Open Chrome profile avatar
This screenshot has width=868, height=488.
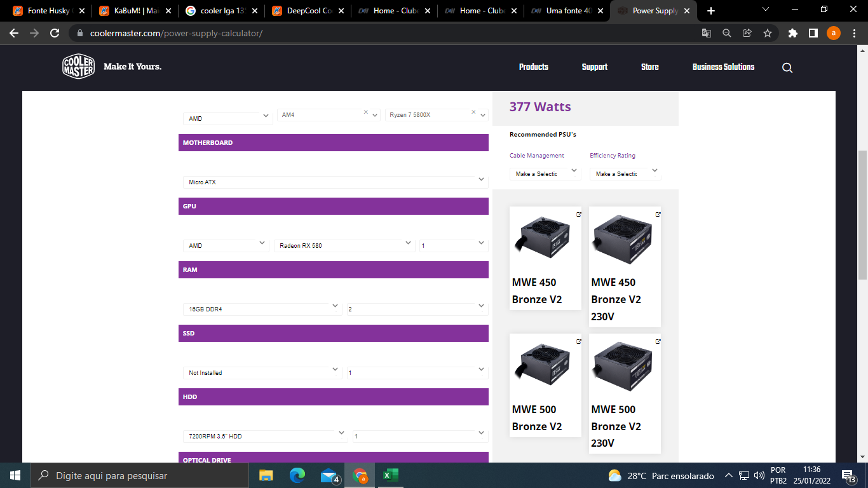click(833, 33)
